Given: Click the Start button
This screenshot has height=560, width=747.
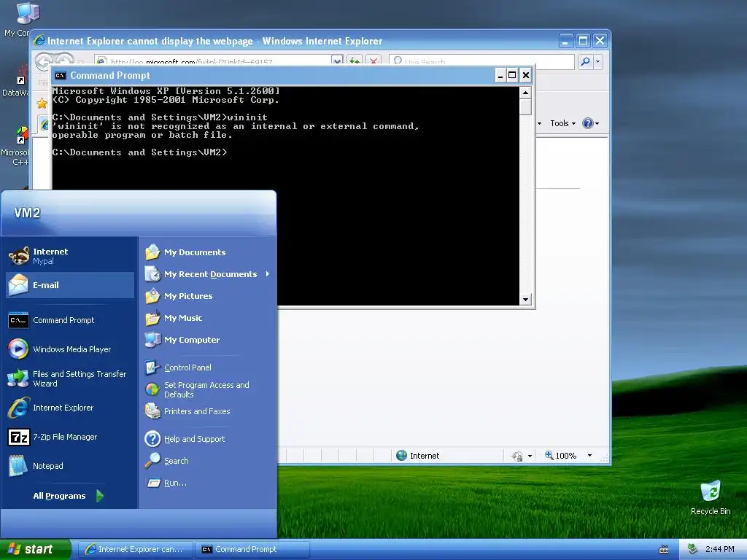Looking at the screenshot, I should pos(35,549).
